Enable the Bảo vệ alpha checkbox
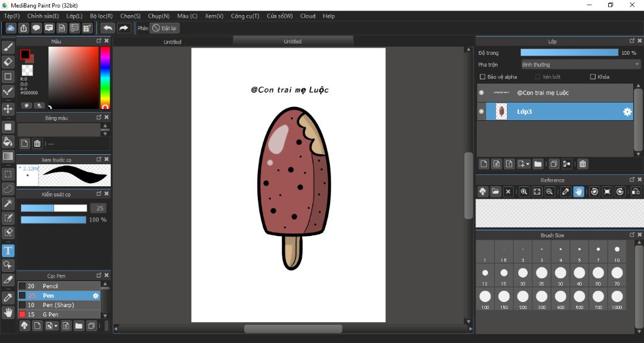Screen dimensions: 644x343 (x=482, y=77)
